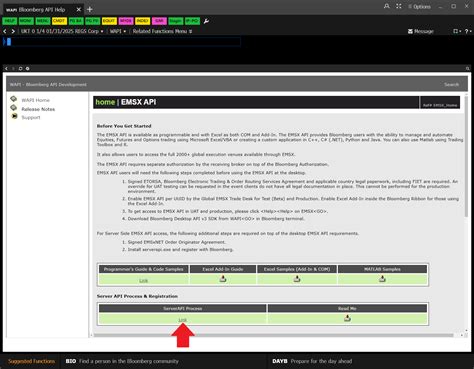Click the Release Notes diamond icon
Screen dimensions: 474x369
[x=14, y=108]
